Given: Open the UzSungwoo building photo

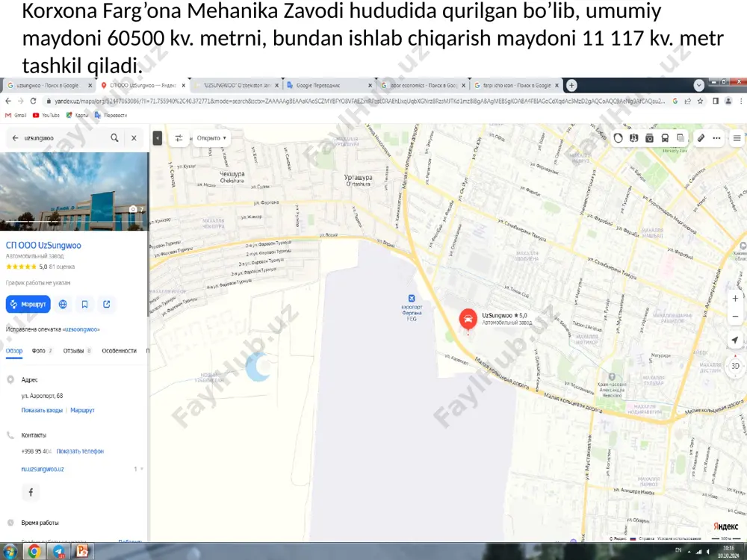Looking at the screenshot, I should 74,191.
